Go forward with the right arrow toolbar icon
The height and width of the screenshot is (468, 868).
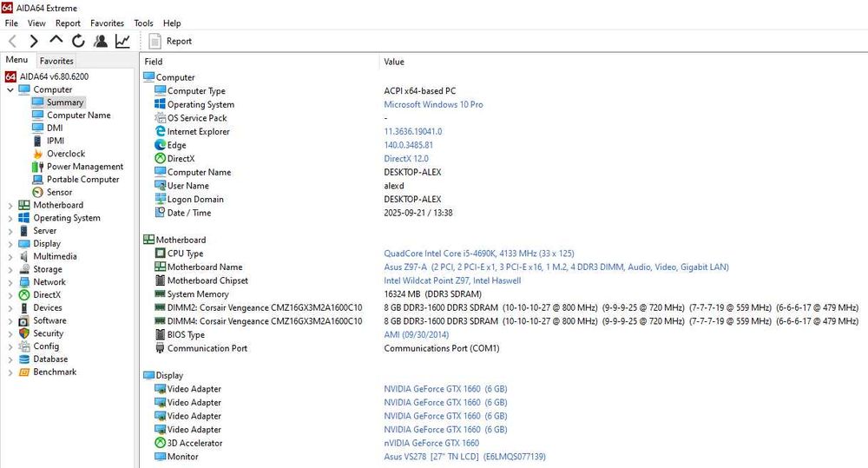pos(34,41)
